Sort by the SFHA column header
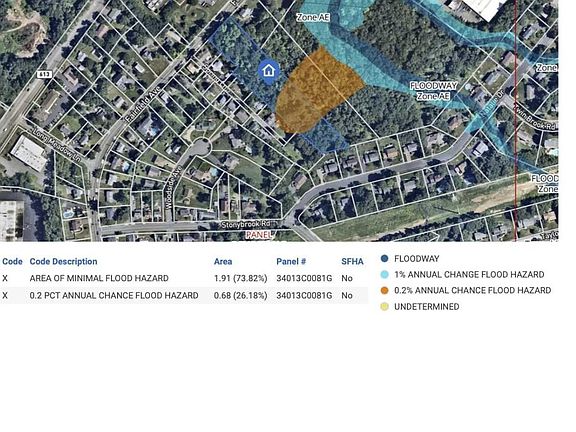 [352, 262]
